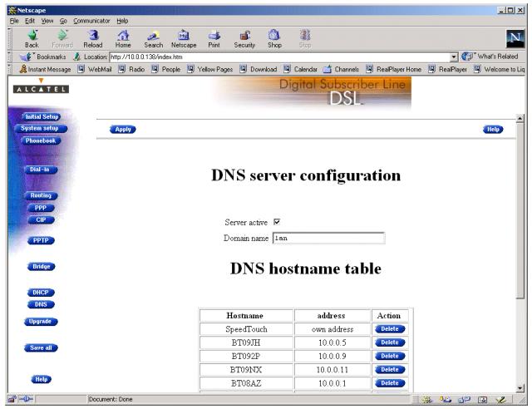Click the page scrollbar down arrow
The width and height of the screenshot is (532, 409).
pos(520,388)
